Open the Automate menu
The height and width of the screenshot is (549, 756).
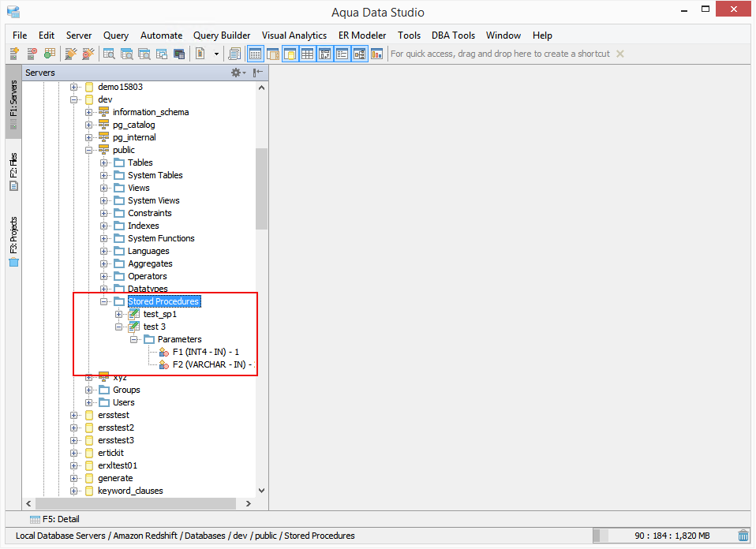(162, 35)
